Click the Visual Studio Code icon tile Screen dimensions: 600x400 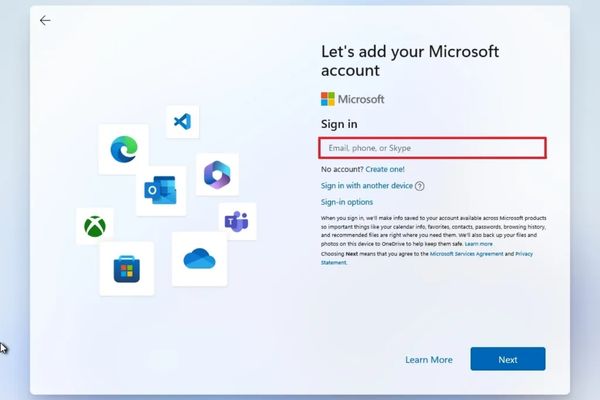(x=183, y=122)
